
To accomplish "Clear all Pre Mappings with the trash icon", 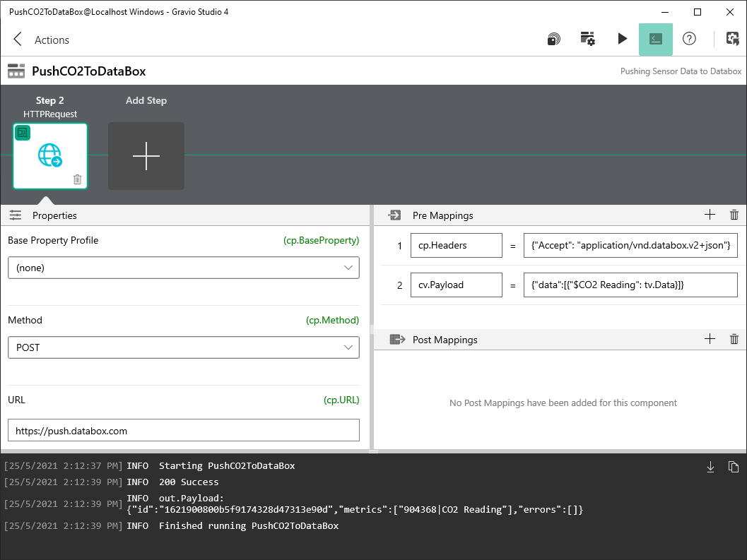I will click(734, 215).
